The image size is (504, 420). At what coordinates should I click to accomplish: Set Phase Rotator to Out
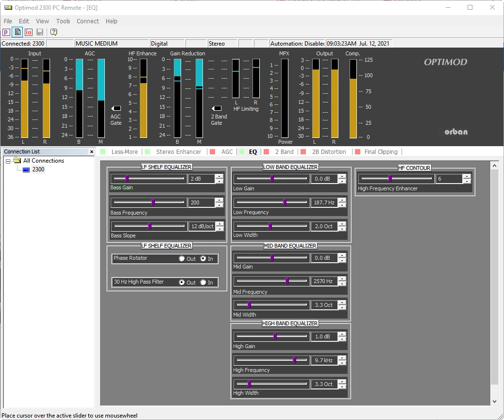pyautogui.click(x=182, y=259)
